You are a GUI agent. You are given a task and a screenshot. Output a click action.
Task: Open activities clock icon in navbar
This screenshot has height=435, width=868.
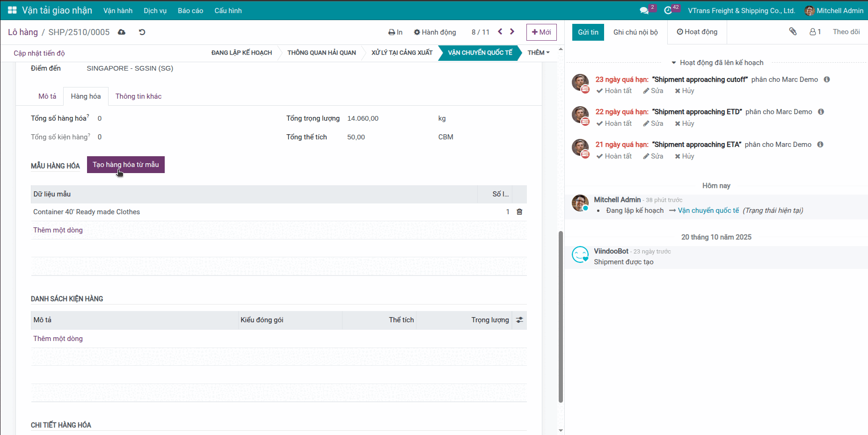tap(668, 10)
